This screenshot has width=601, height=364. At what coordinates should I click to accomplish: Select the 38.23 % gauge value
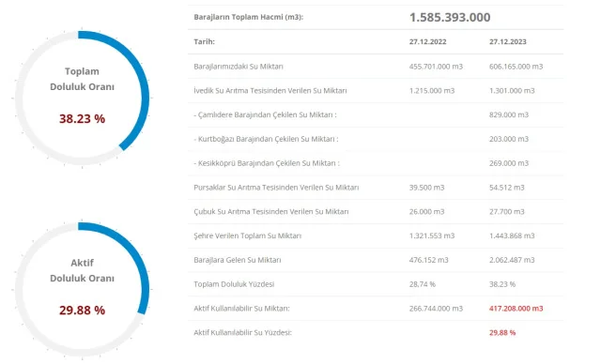(x=82, y=118)
